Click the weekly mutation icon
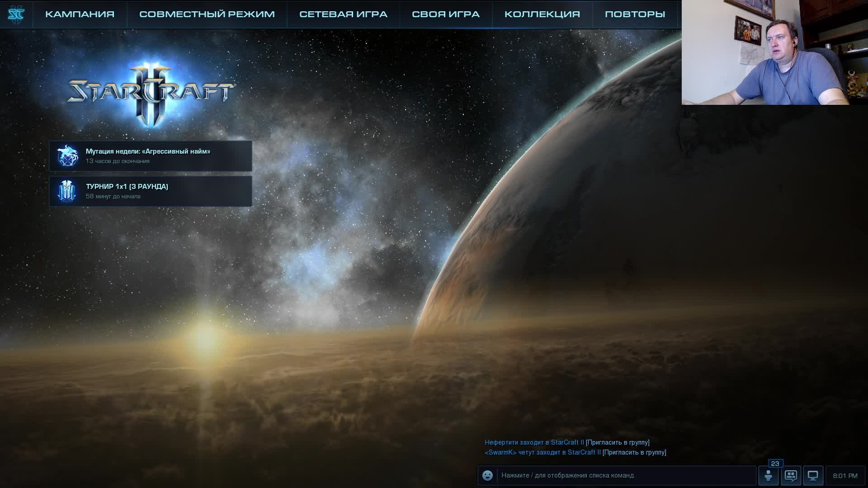 67,156
